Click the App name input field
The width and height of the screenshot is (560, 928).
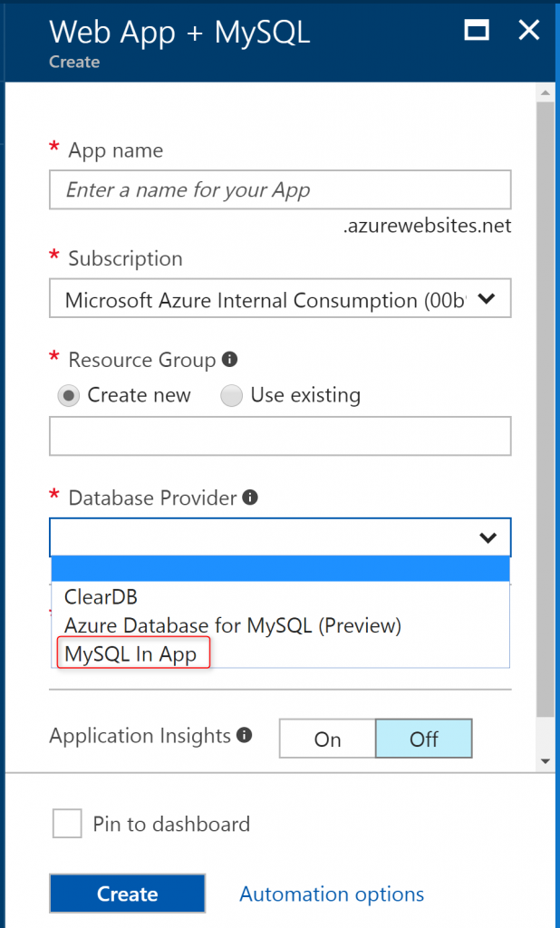click(280, 189)
